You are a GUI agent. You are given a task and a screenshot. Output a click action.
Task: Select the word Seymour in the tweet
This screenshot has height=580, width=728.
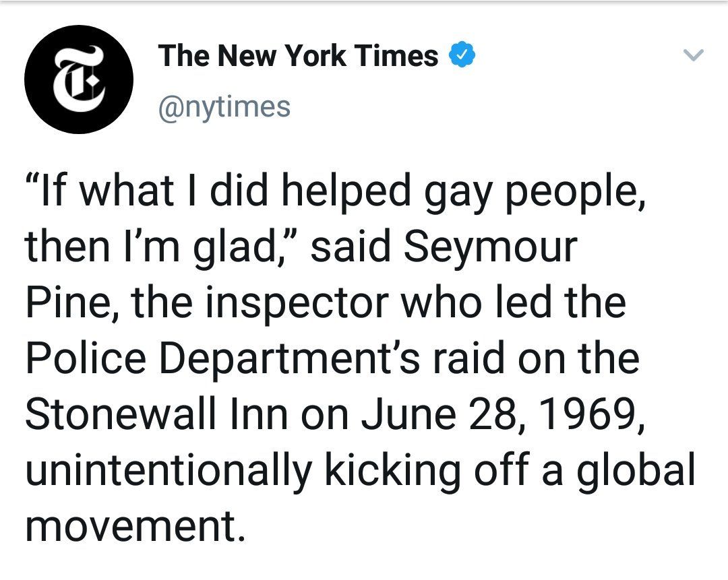click(x=490, y=248)
